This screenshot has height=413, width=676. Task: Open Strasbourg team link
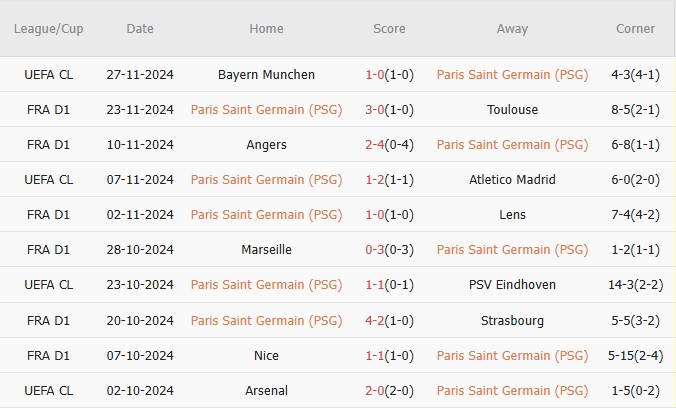tap(512, 320)
